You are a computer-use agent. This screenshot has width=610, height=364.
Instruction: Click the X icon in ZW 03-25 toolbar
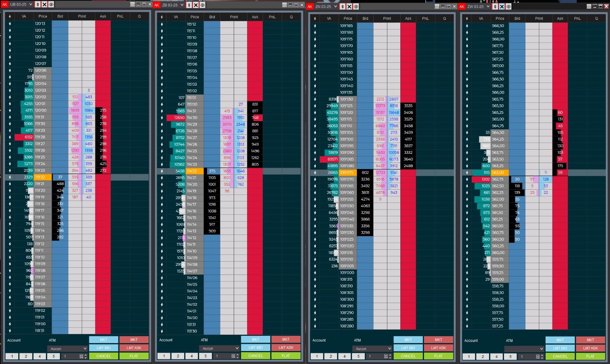(x=502, y=6)
